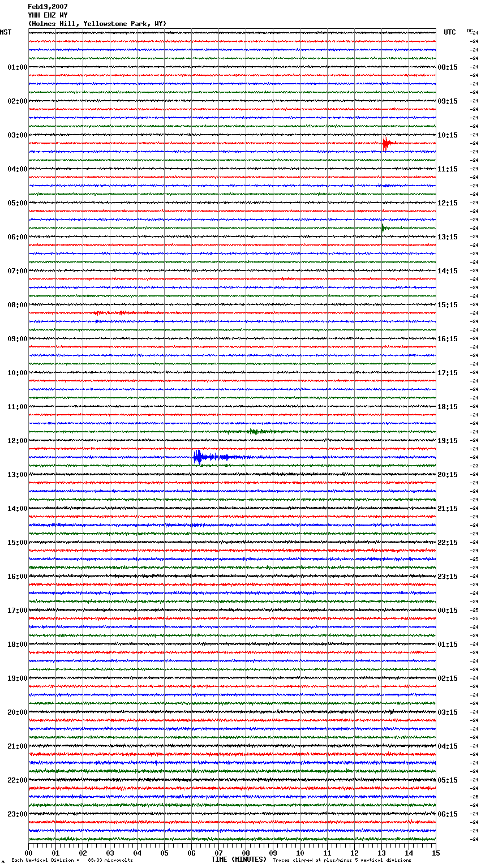This screenshot has height=868, width=481.
Task: Click the "Each Vertical Division = 83.33 microvolts" note
Action: coord(72,860)
